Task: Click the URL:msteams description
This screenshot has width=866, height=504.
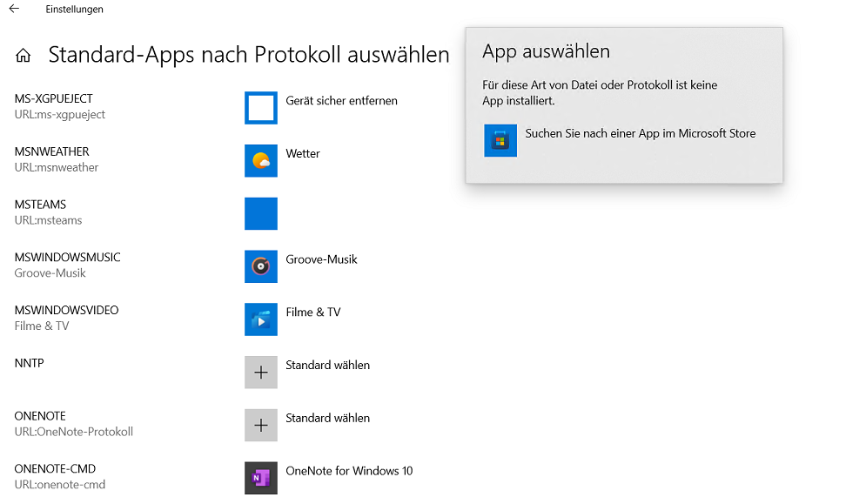Action: [48, 220]
